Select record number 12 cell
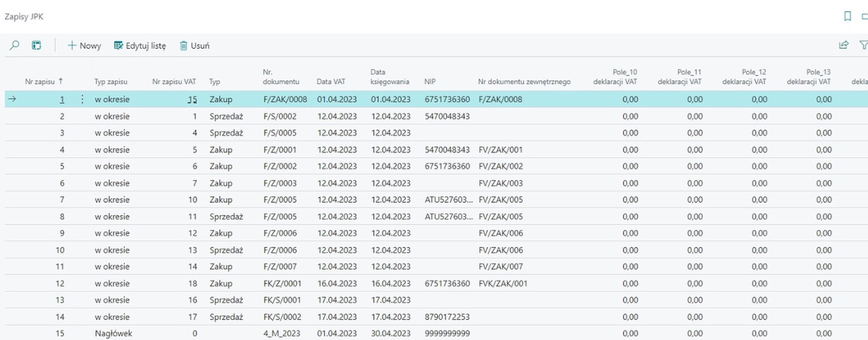This screenshot has height=340, width=868. (x=60, y=283)
